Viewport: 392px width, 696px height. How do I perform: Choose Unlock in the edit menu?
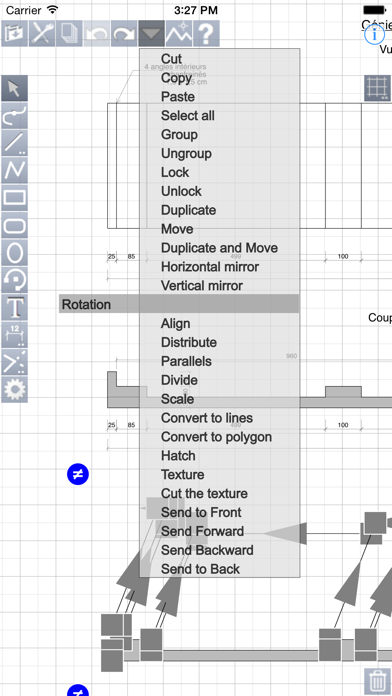point(181,191)
